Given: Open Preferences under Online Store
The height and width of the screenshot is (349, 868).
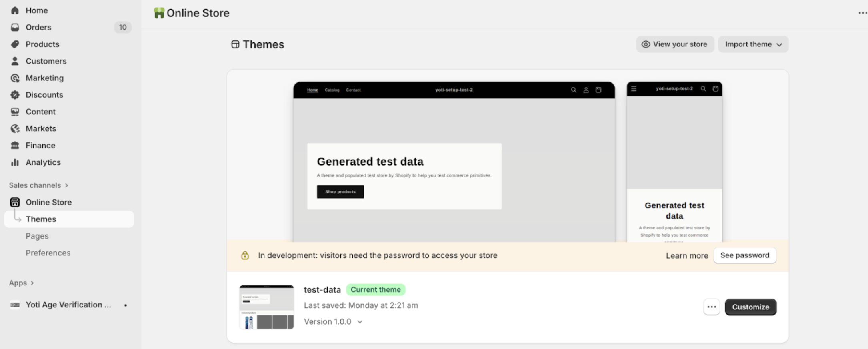Looking at the screenshot, I should (x=48, y=253).
